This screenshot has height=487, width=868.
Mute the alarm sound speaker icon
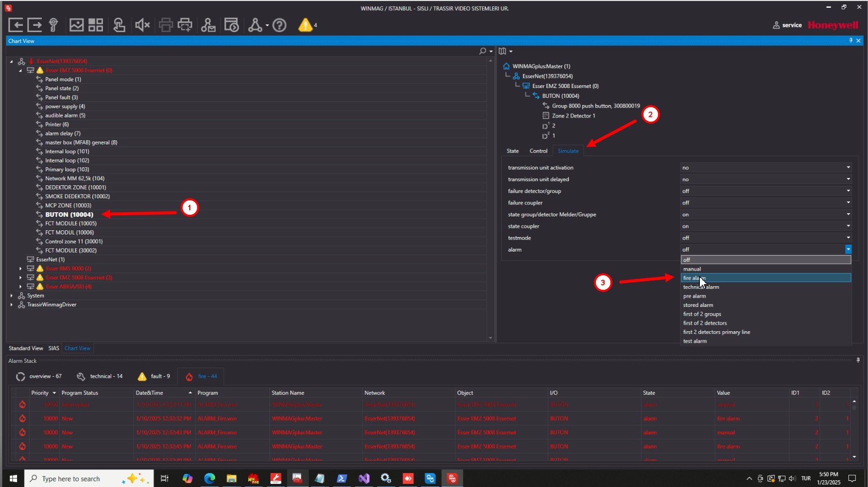pos(142,25)
